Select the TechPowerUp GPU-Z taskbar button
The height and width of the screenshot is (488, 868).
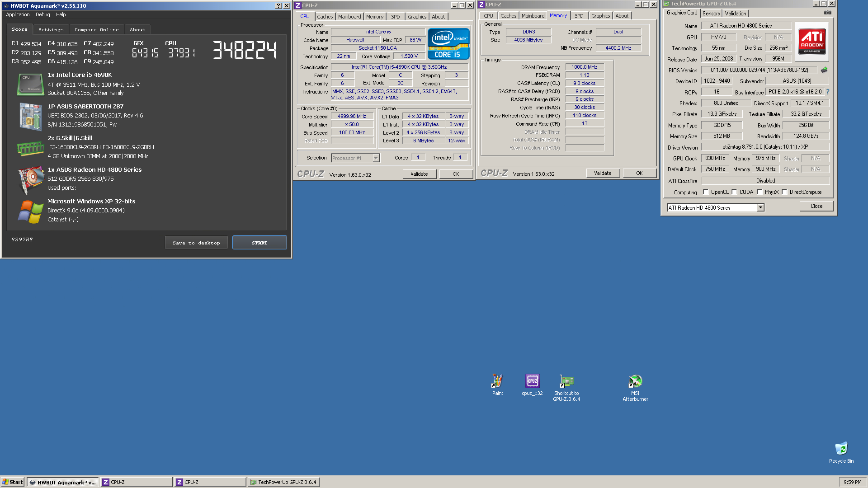click(x=283, y=482)
